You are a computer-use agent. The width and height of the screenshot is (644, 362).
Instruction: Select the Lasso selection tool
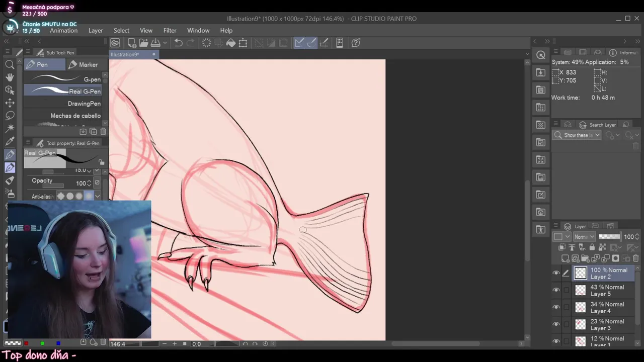[x=10, y=116]
